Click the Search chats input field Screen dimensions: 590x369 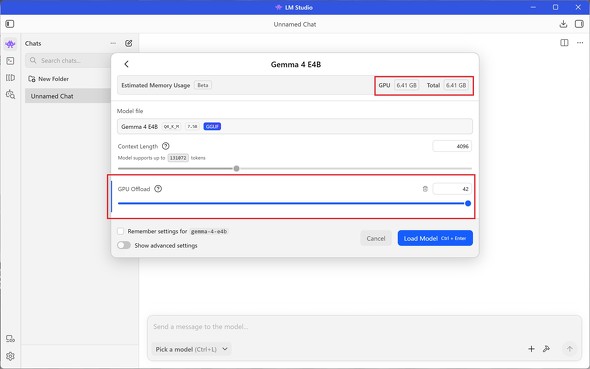68,61
